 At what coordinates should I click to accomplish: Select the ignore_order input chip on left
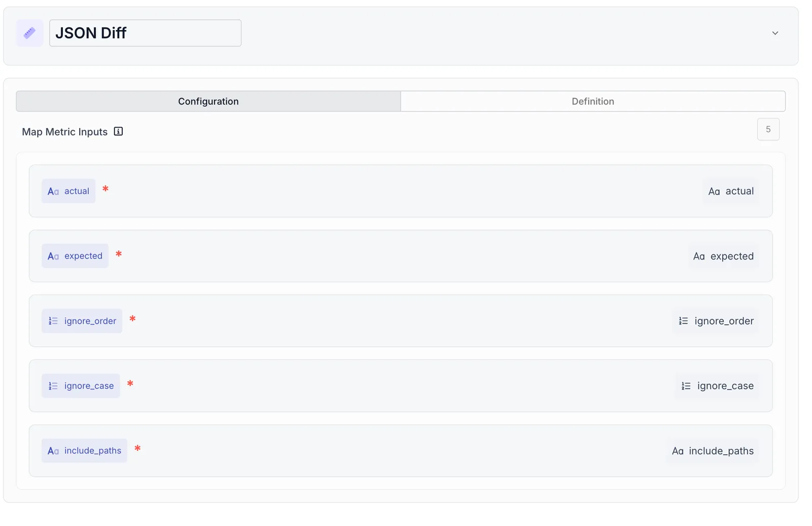82,321
